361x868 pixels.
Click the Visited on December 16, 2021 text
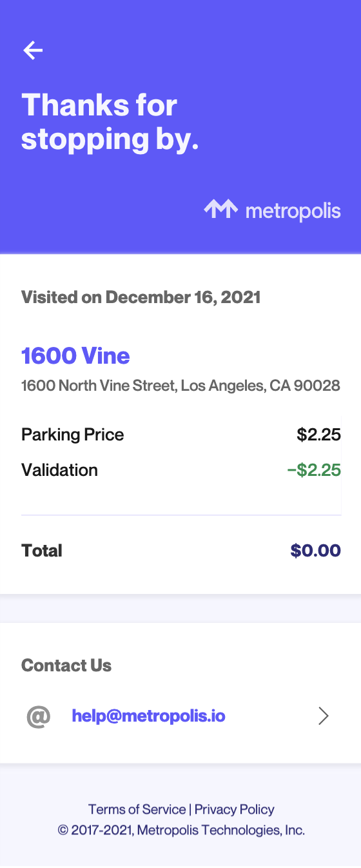tap(141, 297)
